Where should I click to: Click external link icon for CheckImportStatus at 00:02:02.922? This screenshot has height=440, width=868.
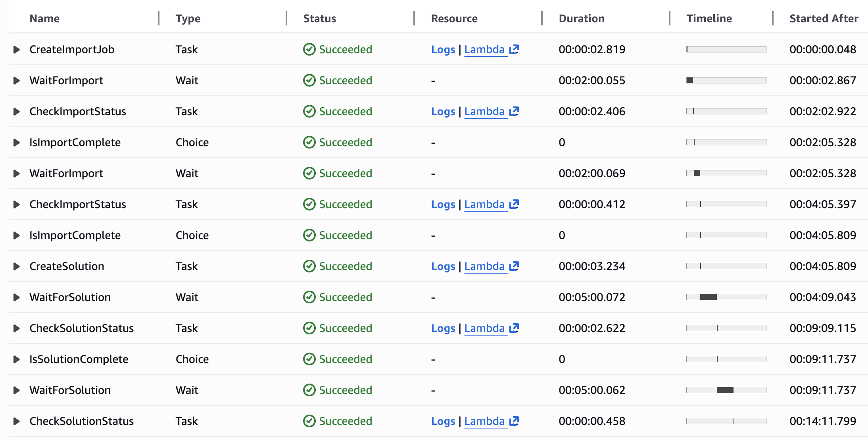(x=514, y=111)
